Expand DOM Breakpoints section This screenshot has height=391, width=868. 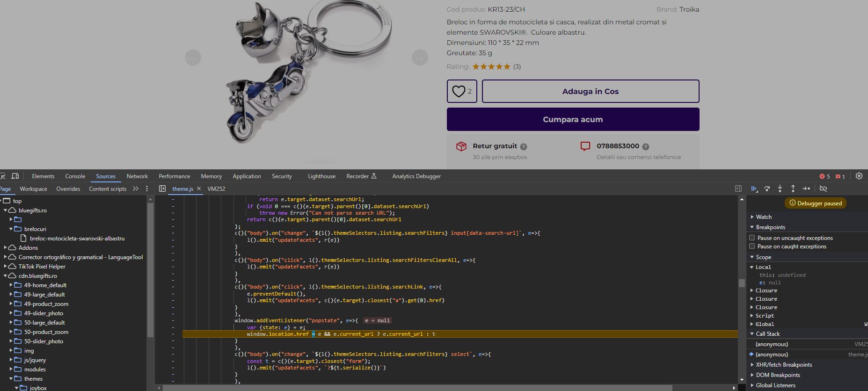click(752, 375)
